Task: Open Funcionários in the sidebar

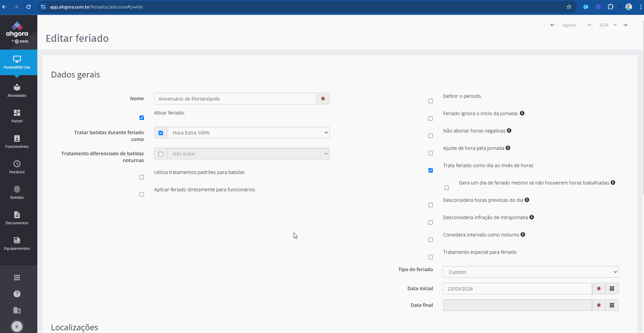Action: click(17, 142)
